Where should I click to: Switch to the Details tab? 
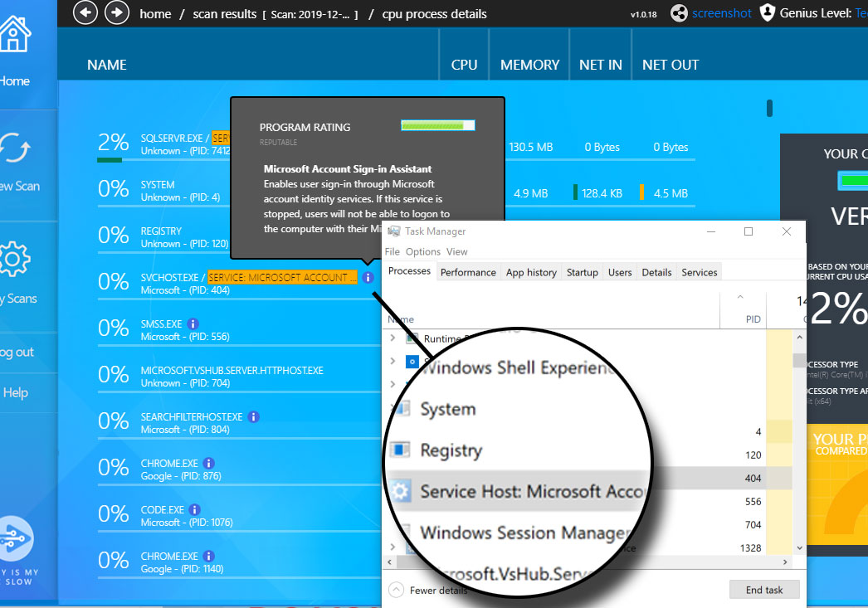point(656,272)
